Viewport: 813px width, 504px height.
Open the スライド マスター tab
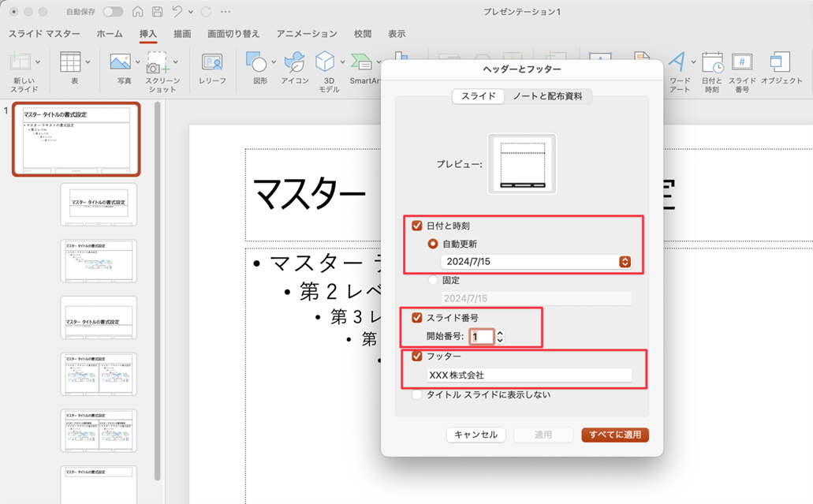click(x=44, y=34)
